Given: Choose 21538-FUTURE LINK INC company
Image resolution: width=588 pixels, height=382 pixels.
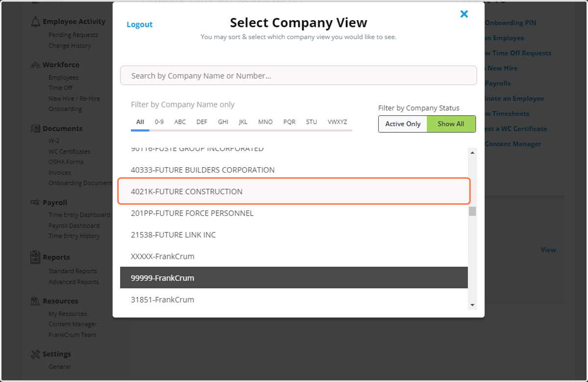Looking at the screenshot, I should click(294, 235).
